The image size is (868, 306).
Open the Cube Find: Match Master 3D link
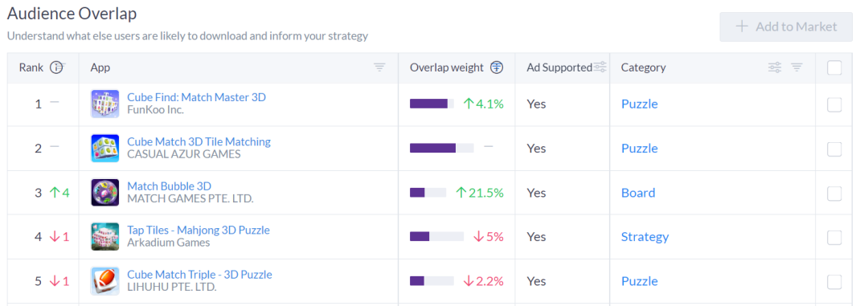click(x=197, y=97)
